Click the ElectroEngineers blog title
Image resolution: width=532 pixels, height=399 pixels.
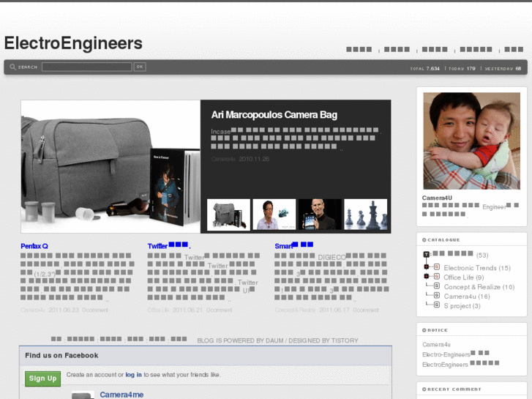pyautogui.click(x=73, y=43)
